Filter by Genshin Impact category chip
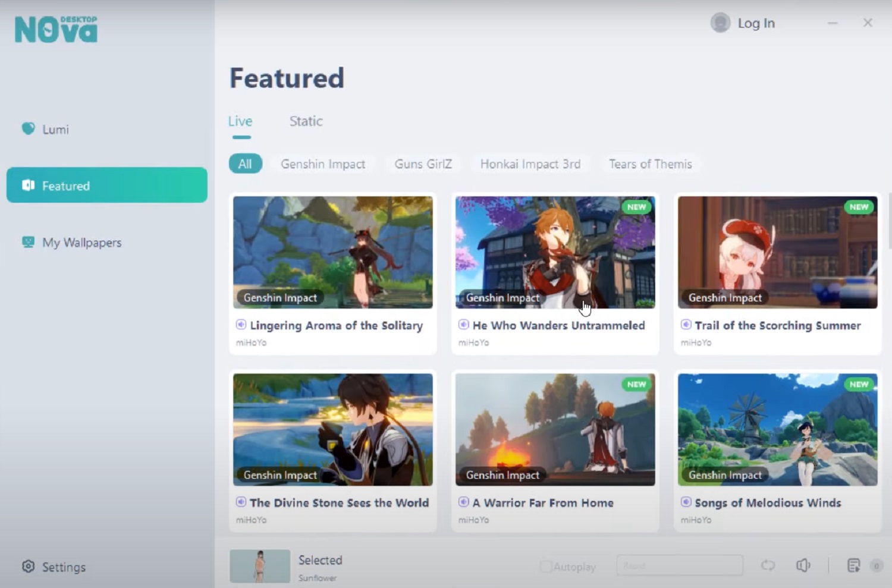 [323, 164]
